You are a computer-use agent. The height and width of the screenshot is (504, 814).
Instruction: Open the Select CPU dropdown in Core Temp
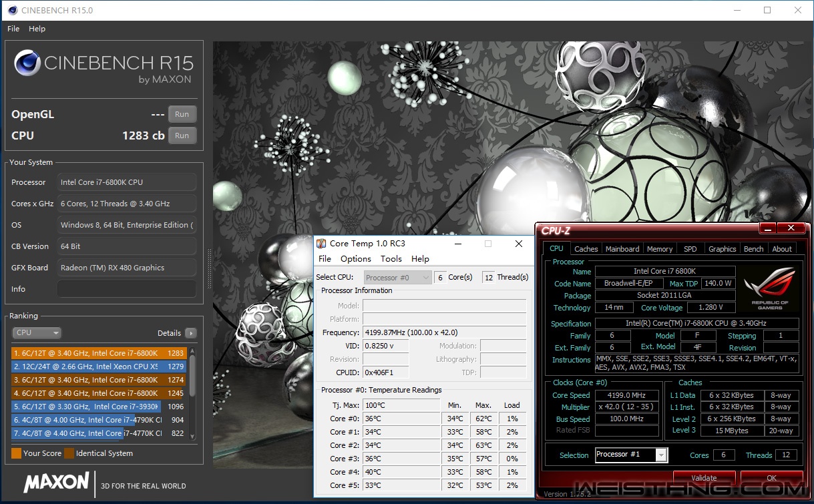click(398, 277)
